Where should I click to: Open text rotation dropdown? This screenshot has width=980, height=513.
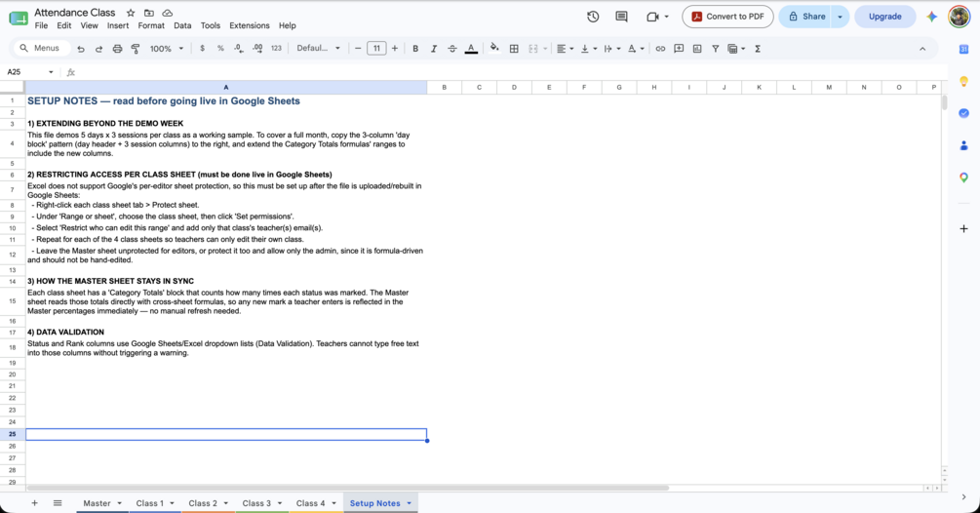tap(635, 48)
